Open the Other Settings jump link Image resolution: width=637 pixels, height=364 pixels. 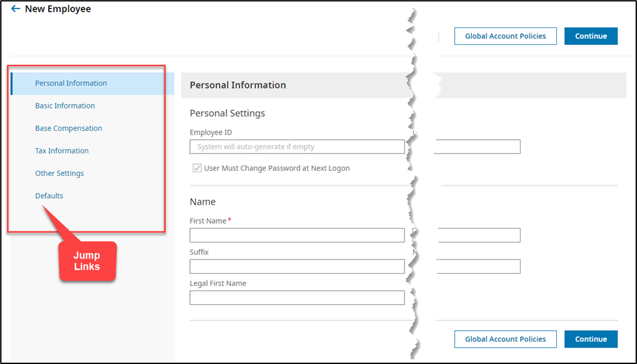pyautogui.click(x=59, y=174)
